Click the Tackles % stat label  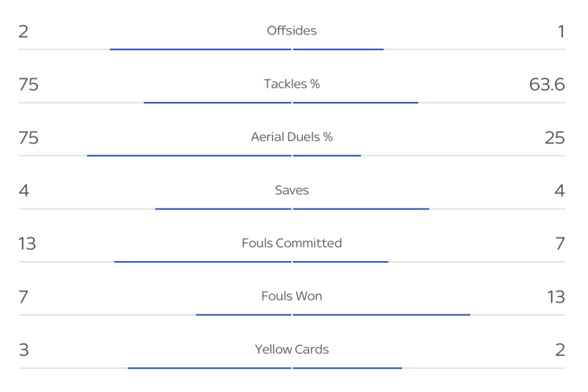click(292, 84)
